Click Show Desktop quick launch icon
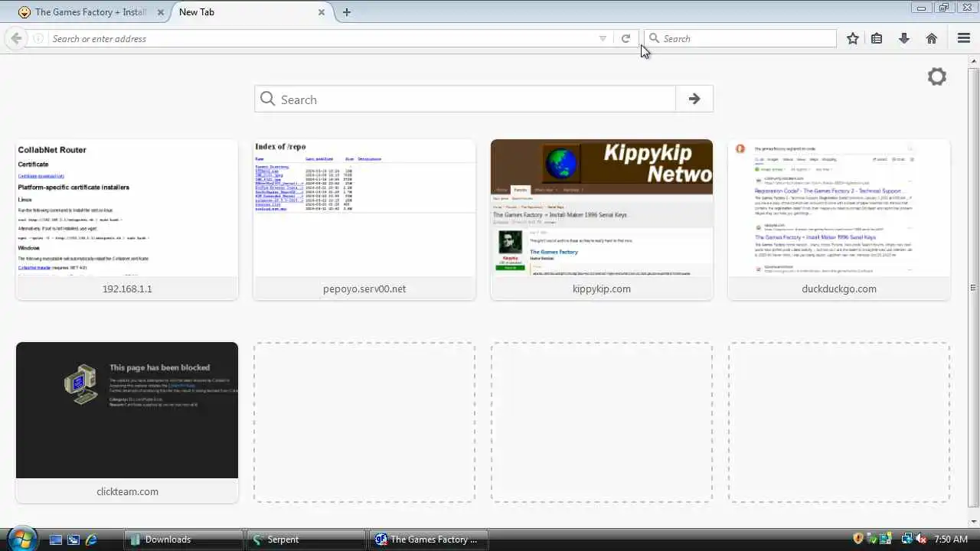Viewport: 980px width, 551px height. point(55,540)
